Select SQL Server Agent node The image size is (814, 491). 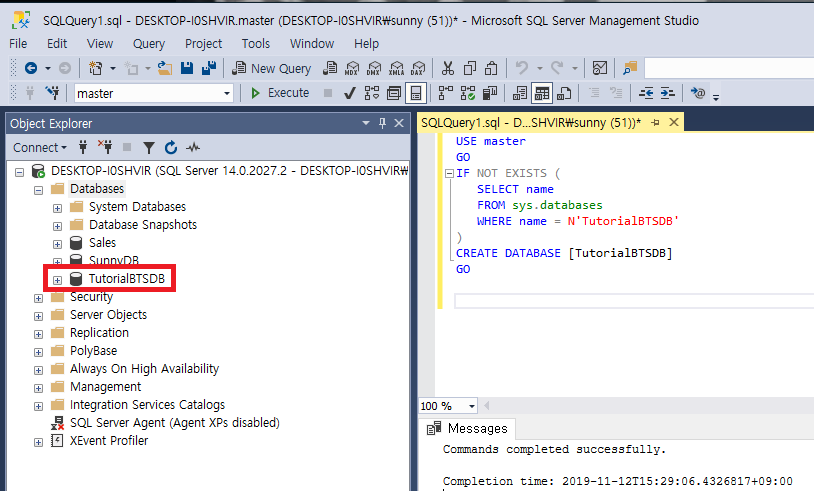click(175, 423)
